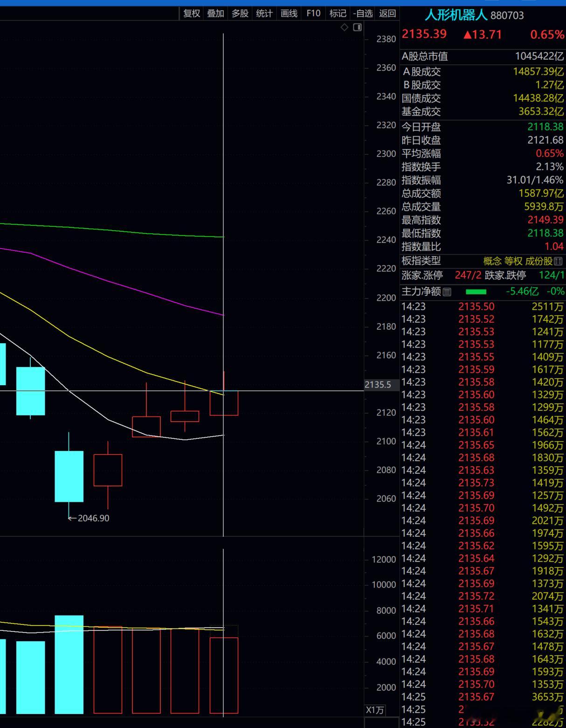Click the 国债成交 value 14438.28亿
566x728 pixels.
(x=538, y=98)
